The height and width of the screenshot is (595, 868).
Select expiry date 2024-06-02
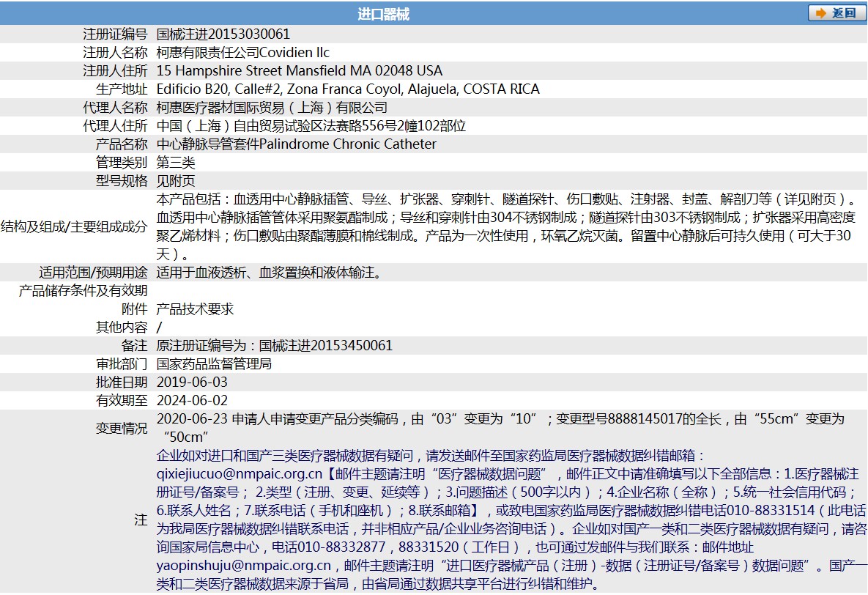(192, 401)
